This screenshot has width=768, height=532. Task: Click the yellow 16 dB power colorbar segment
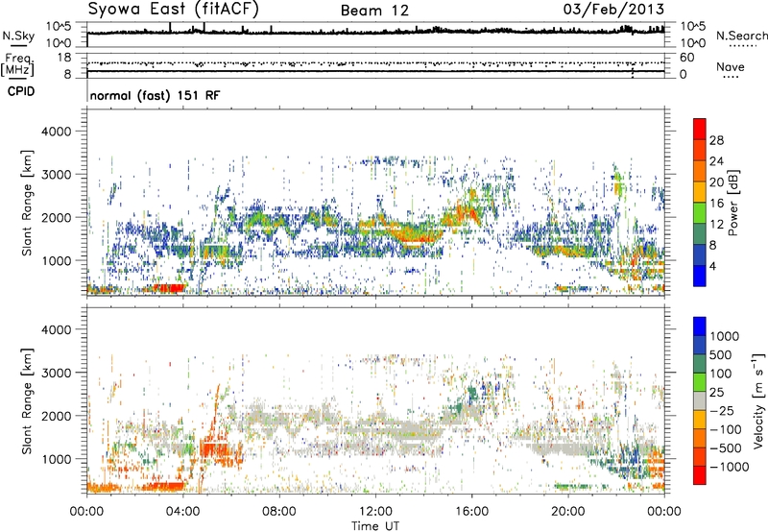point(700,191)
